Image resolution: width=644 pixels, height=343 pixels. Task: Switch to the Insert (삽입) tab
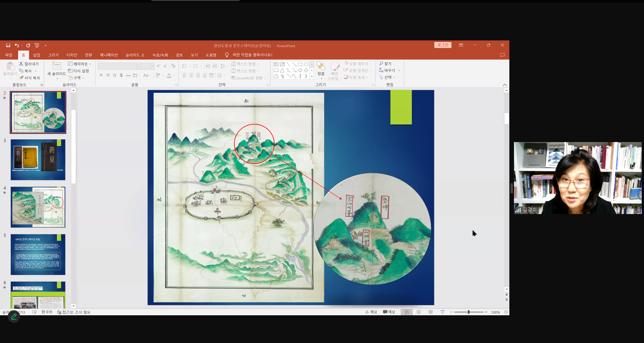point(37,55)
